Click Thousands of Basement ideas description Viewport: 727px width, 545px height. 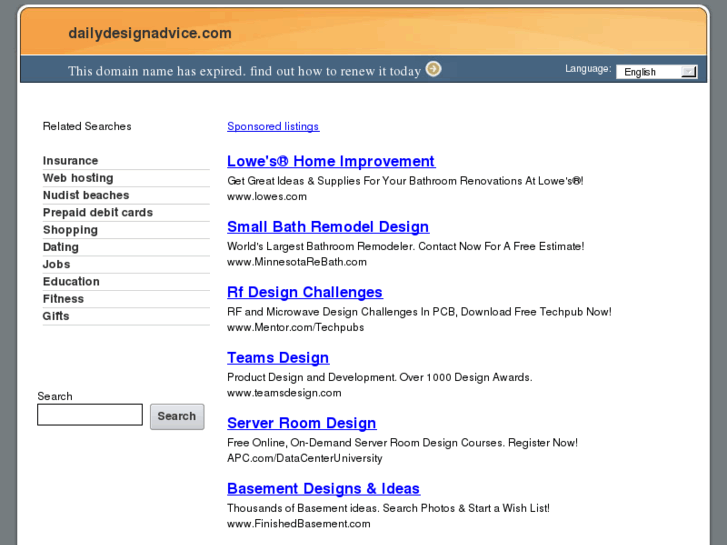tap(389, 508)
